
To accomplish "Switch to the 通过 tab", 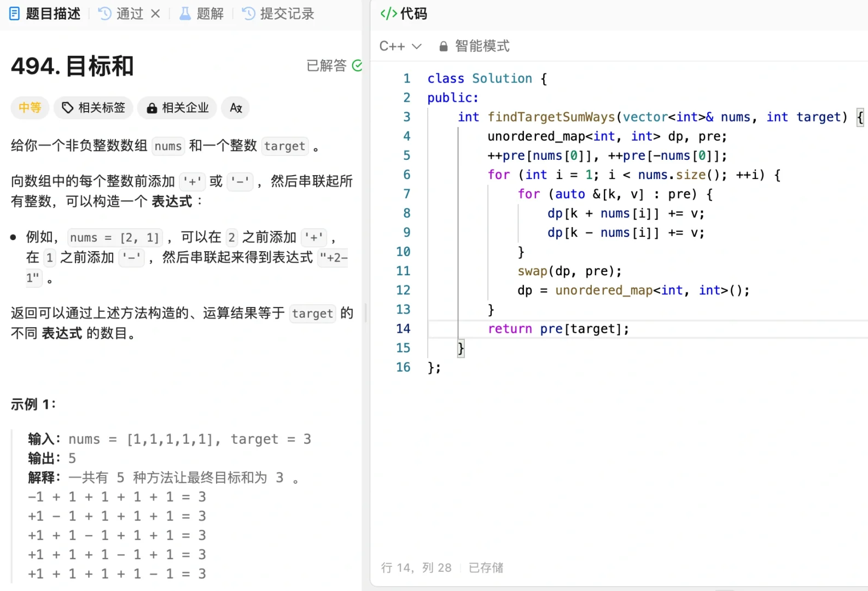I will click(x=121, y=14).
